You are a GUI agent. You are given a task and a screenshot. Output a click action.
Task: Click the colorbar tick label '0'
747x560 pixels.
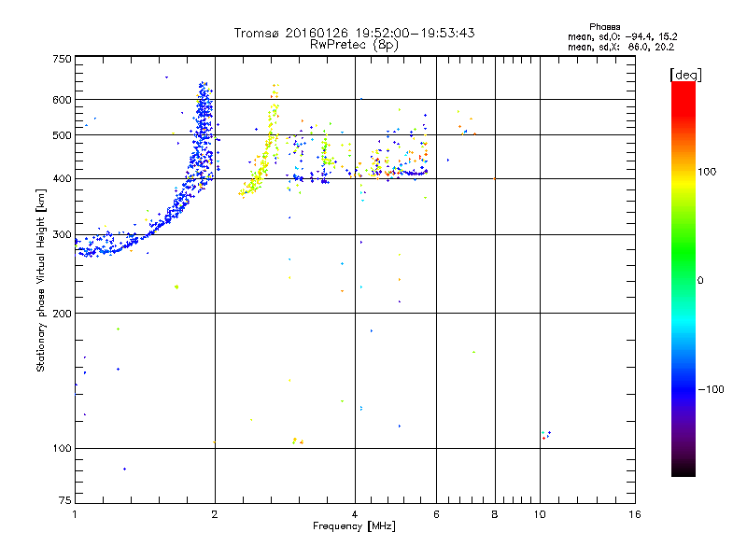click(x=700, y=281)
